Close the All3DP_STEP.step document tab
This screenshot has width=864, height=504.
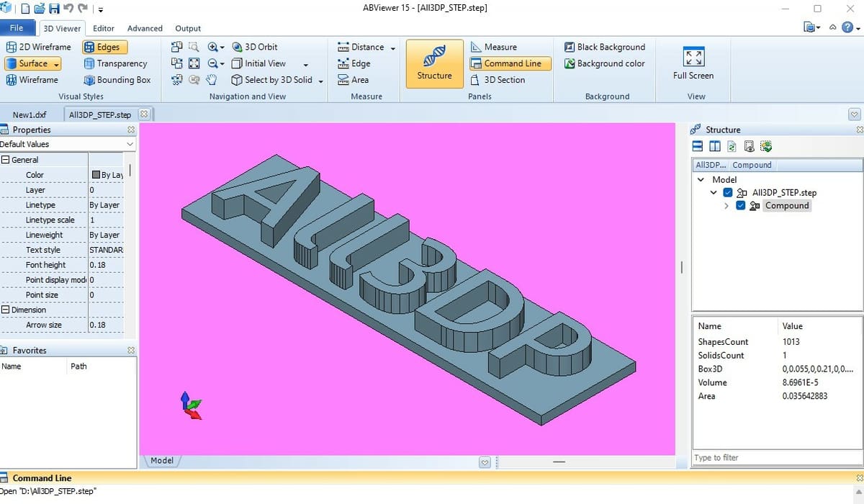tap(144, 114)
